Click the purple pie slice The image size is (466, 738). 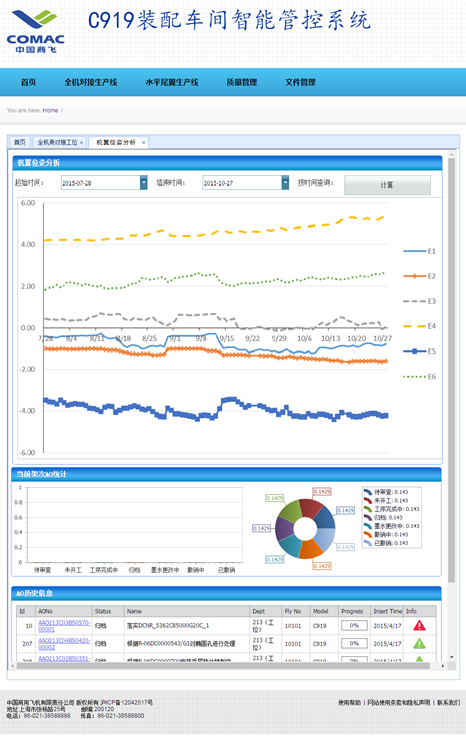pos(284,529)
